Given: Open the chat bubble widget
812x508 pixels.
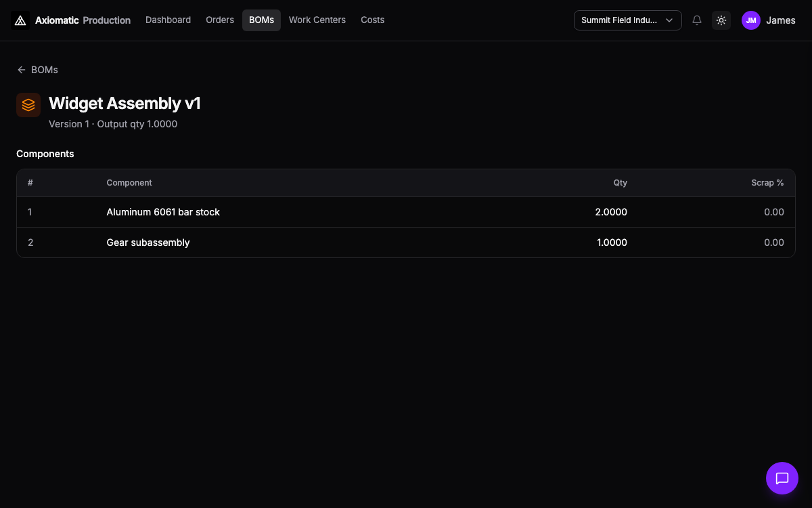Looking at the screenshot, I should point(782,478).
